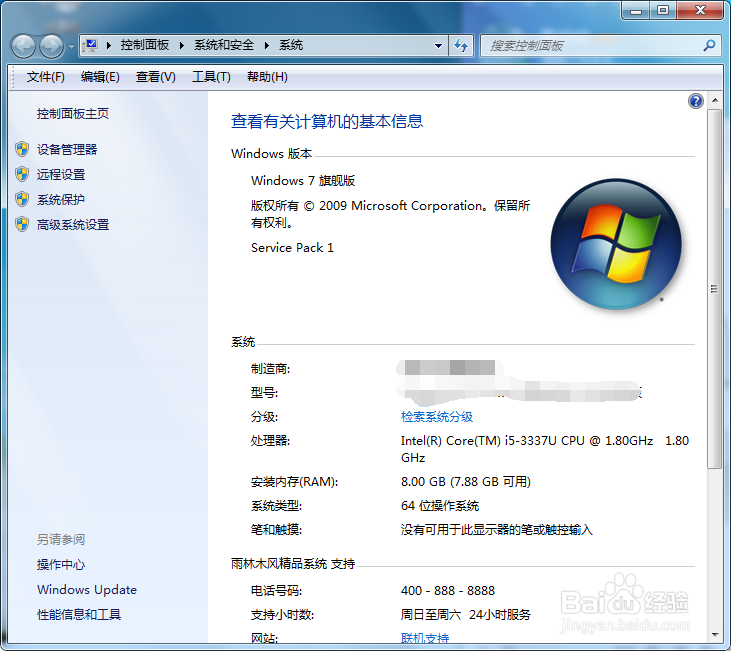The image size is (731, 651).
Task: Click the 8.00 GB RAM value
Action: [466, 482]
